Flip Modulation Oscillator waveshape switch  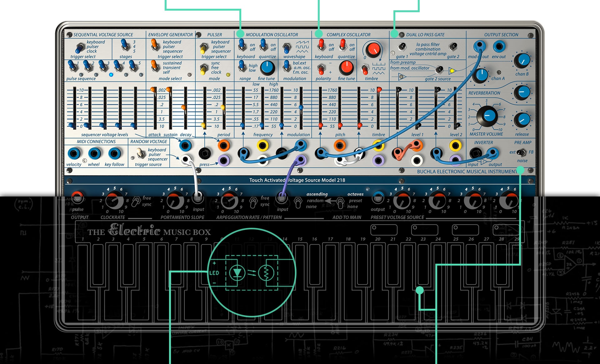pyautogui.click(x=286, y=48)
